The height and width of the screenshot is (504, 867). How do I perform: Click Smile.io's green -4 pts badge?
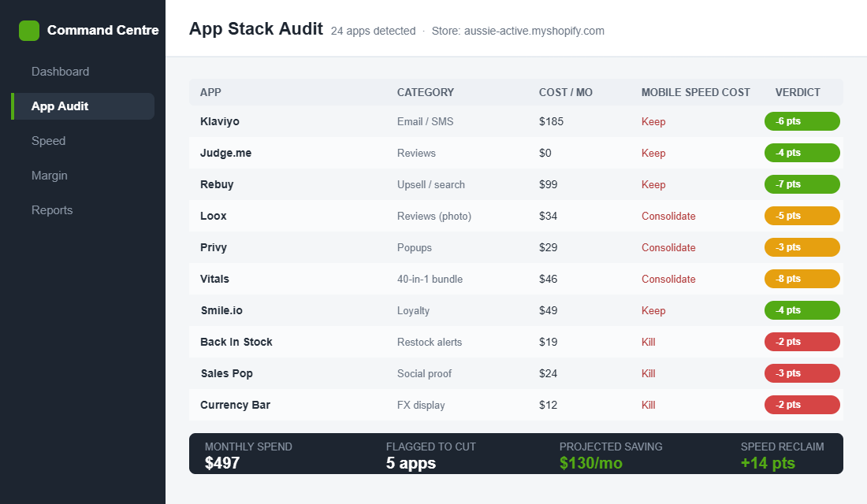click(802, 310)
